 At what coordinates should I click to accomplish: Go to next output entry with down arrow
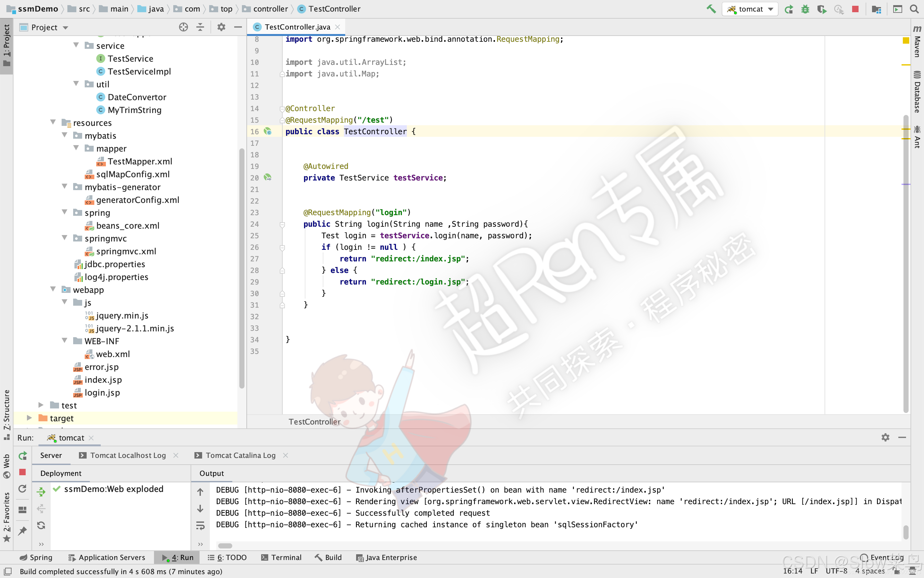pos(200,508)
